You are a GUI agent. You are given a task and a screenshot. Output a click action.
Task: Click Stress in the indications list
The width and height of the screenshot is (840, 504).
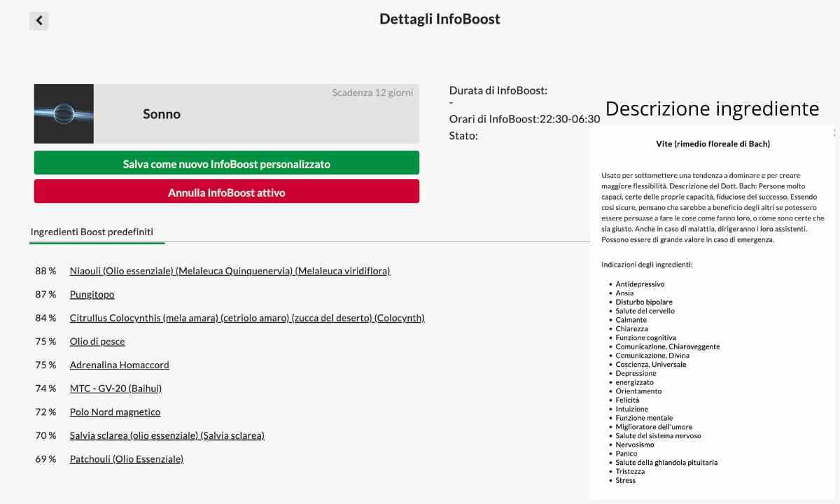tap(626, 480)
